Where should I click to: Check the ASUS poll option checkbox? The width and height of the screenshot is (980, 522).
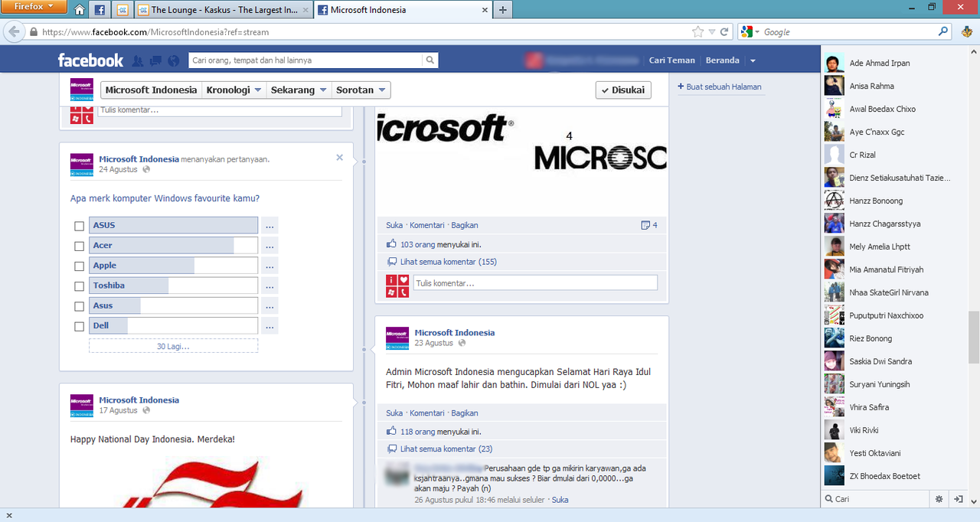(x=79, y=226)
